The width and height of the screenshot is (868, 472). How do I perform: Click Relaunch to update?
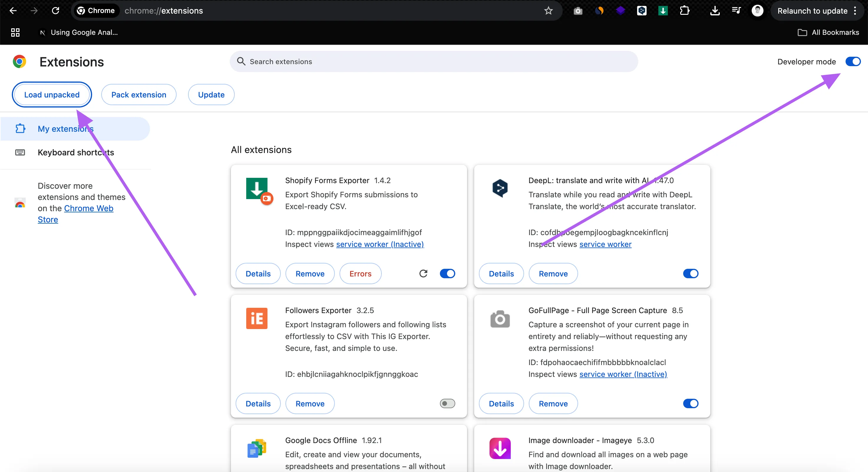[812, 11]
